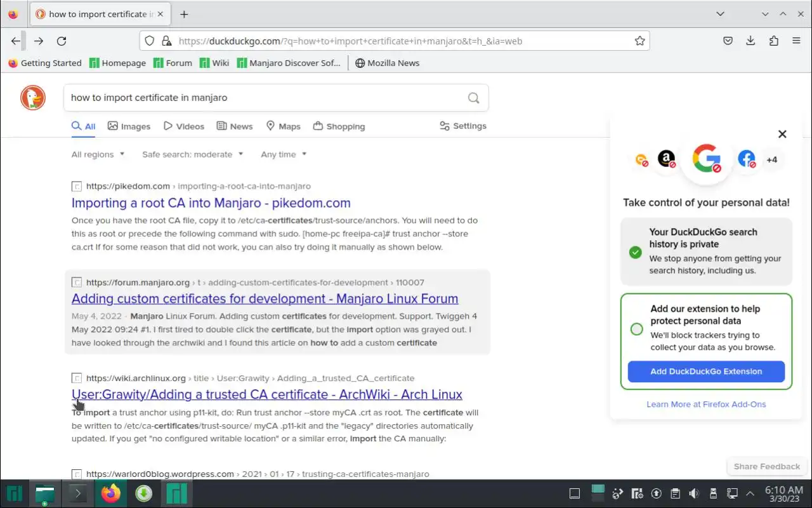Toggle the search history private check
The height and width of the screenshot is (508, 812).
[635, 252]
